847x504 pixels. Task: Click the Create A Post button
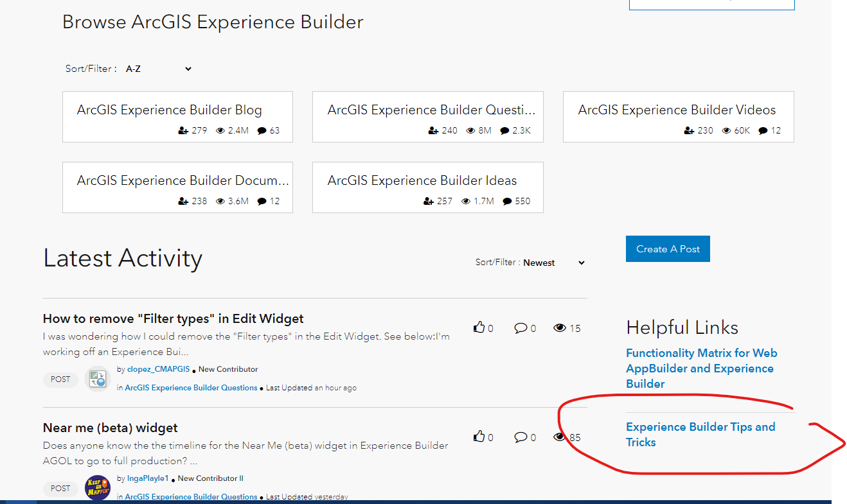coord(668,248)
